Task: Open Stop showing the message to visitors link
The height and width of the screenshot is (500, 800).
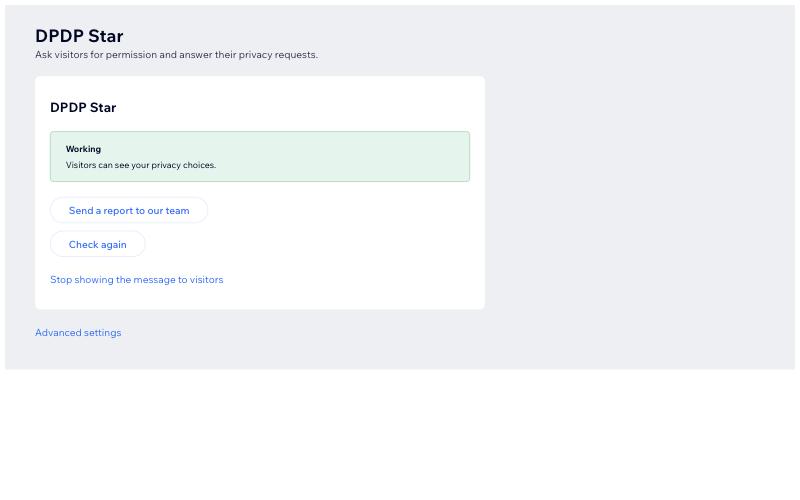Action: (137, 280)
